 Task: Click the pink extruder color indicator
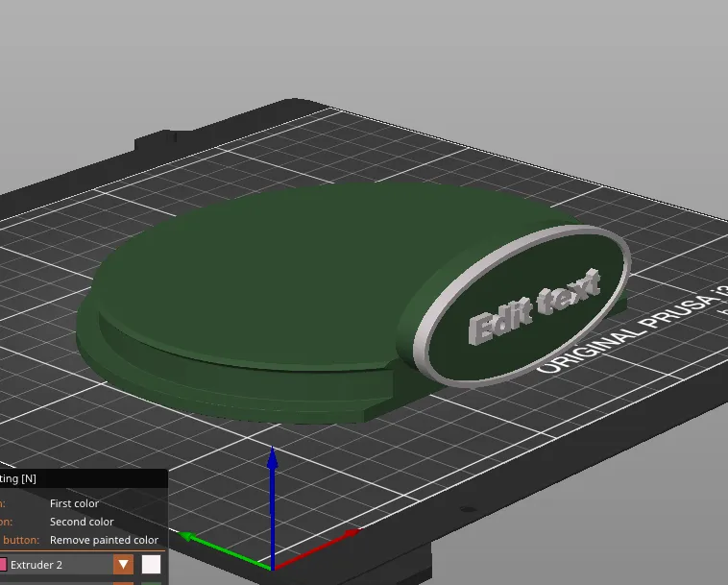pyautogui.click(x=3, y=565)
